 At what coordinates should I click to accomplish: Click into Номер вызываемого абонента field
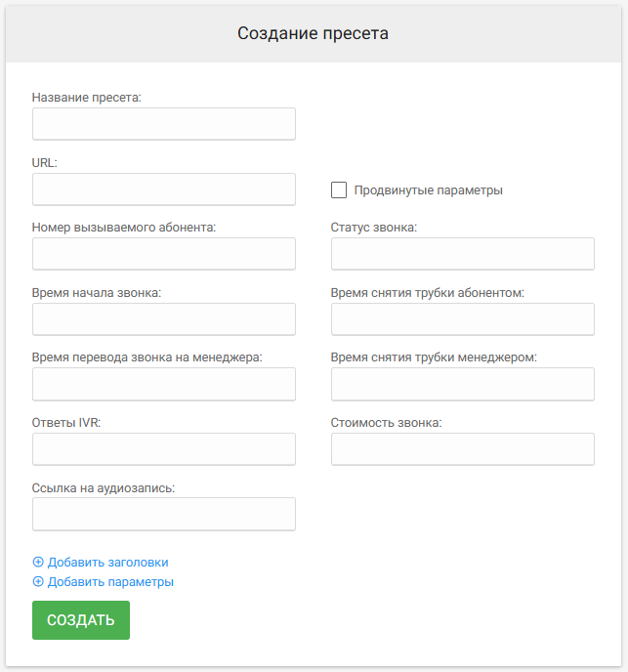pos(164,254)
